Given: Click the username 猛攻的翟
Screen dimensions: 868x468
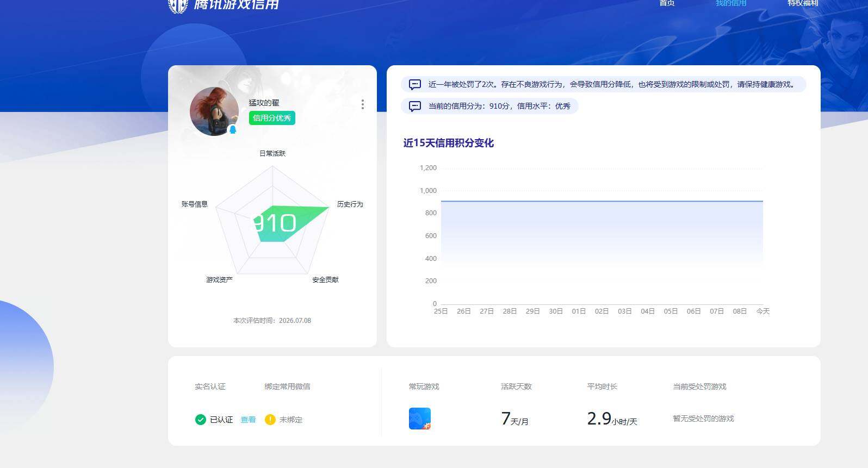Looking at the screenshot, I should pos(264,103).
